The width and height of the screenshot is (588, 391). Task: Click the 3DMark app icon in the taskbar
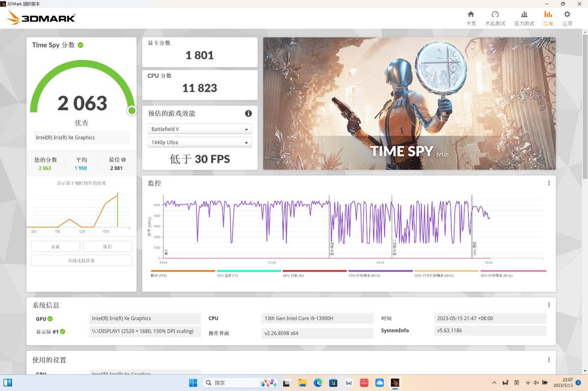click(x=395, y=383)
